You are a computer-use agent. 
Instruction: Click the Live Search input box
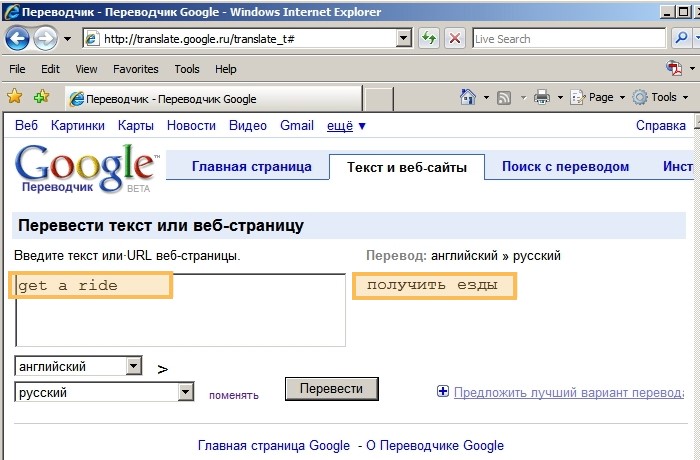[569, 39]
